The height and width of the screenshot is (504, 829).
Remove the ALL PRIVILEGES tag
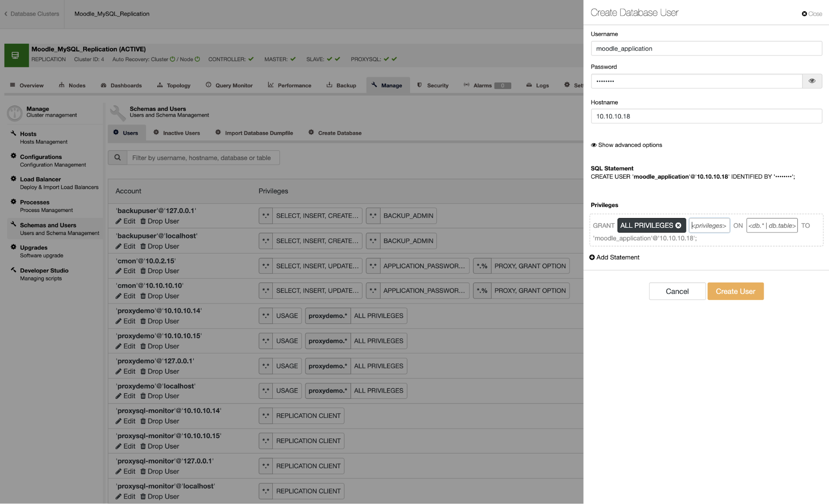[x=678, y=225]
